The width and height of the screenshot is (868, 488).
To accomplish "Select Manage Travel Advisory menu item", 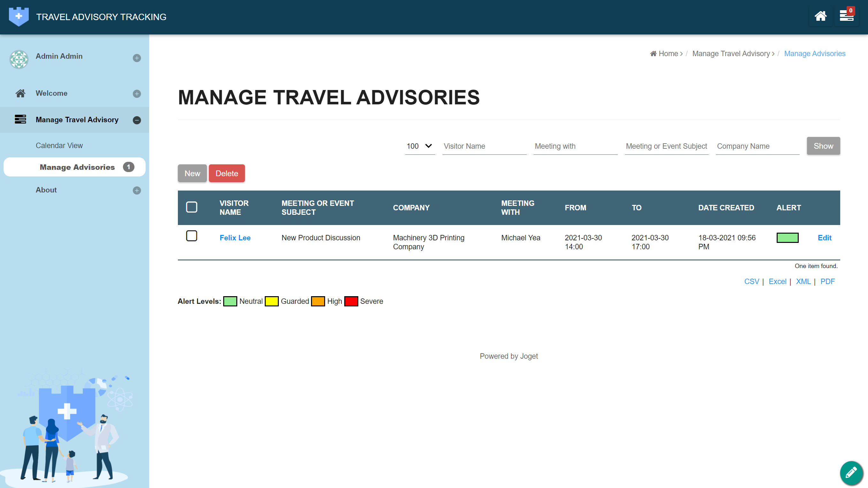I will (77, 120).
